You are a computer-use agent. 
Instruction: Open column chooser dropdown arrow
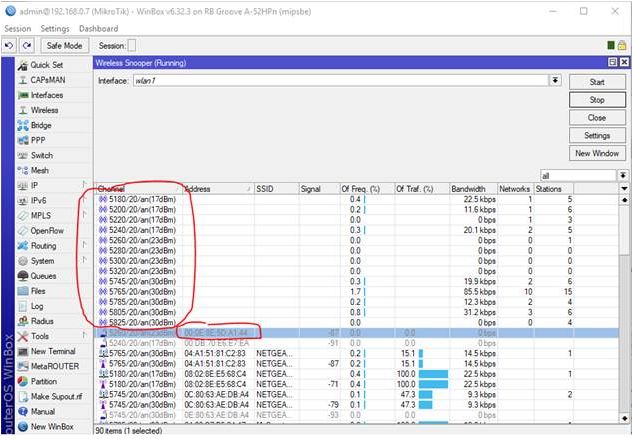624,189
